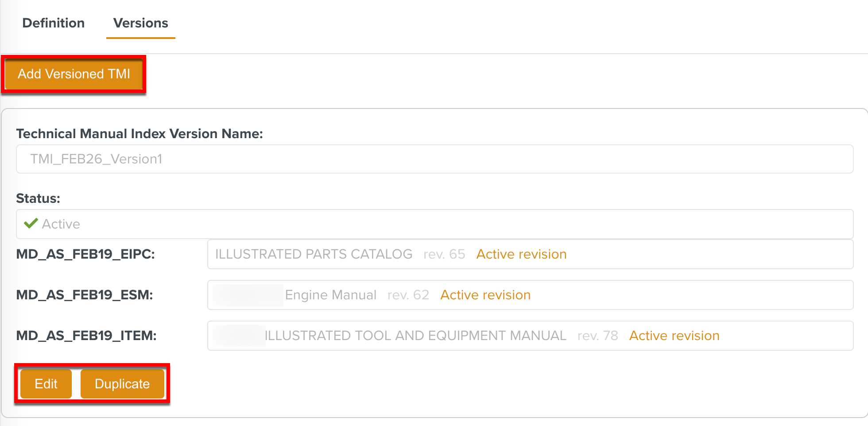868x426 pixels.
Task: Open Active revision link for rev. 78
Action: pyautogui.click(x=674, y=336)
